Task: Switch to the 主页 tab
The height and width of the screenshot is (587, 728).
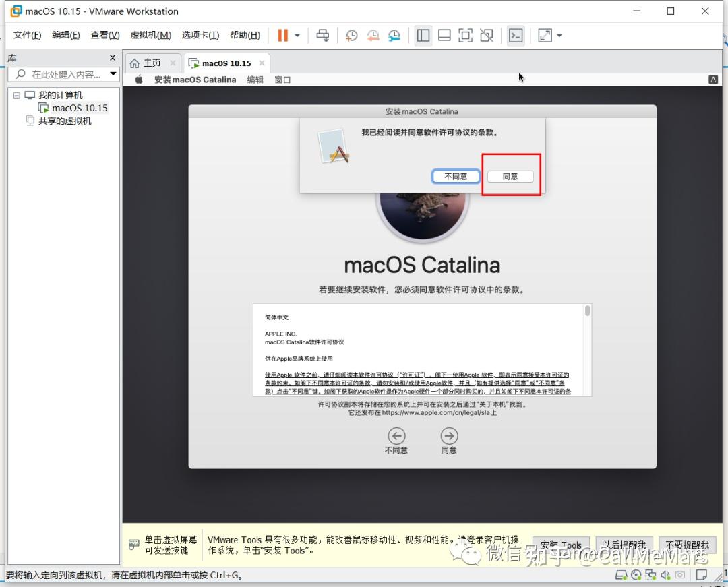Action: pyautogui.click(x=152, y=63)
